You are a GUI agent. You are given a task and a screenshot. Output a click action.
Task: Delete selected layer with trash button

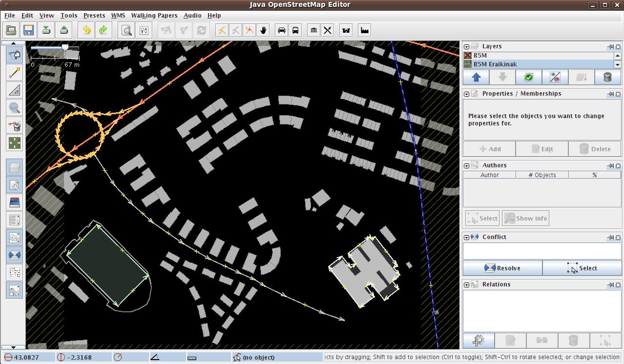pyautogui.click(x=607, y=77)
